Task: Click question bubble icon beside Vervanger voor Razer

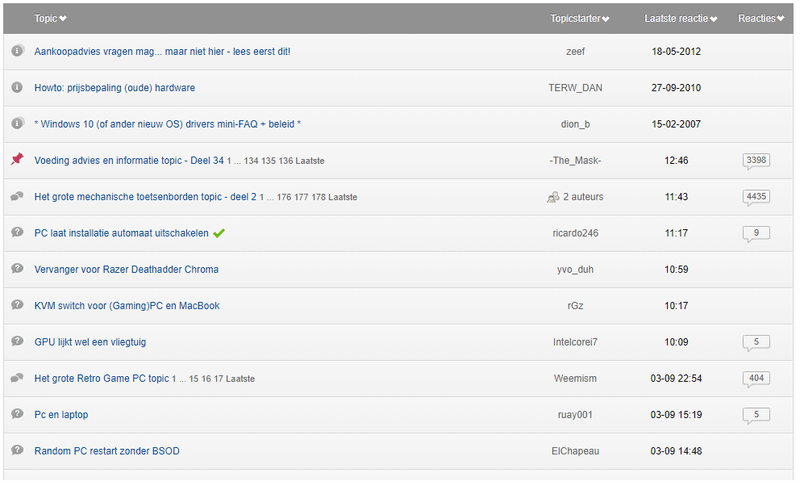Action: coord(17,268)
